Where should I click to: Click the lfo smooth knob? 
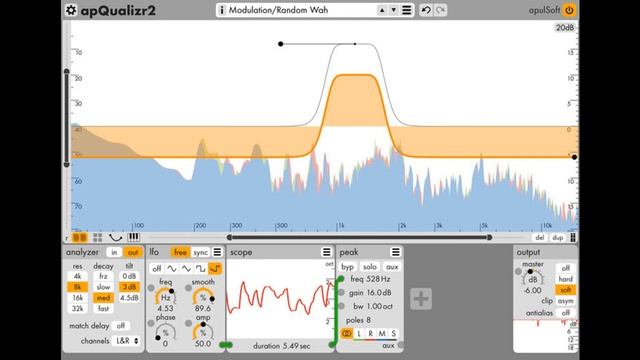pos(203,297)
